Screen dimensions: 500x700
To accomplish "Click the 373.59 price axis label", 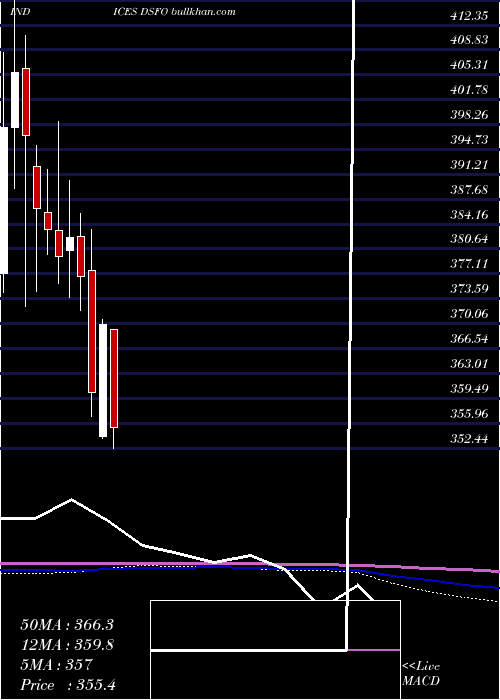I will pyautogui.click(x=468, y=289).
